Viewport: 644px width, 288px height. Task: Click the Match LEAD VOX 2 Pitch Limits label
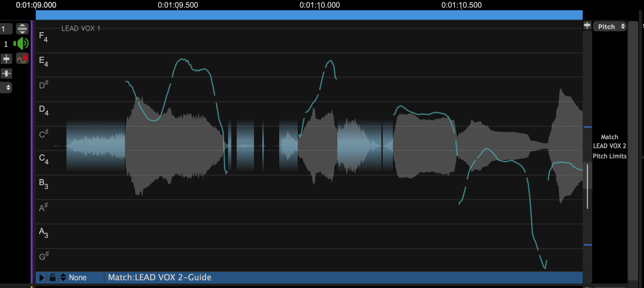(609, 146)
